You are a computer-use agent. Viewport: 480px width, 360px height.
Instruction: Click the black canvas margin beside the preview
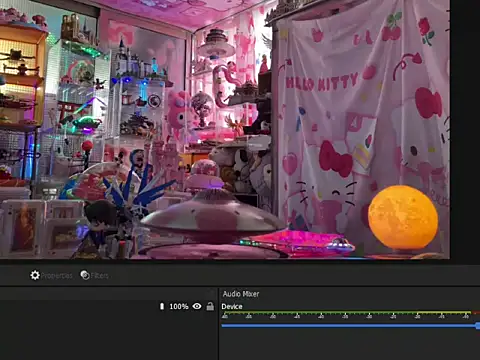point(465,129)
